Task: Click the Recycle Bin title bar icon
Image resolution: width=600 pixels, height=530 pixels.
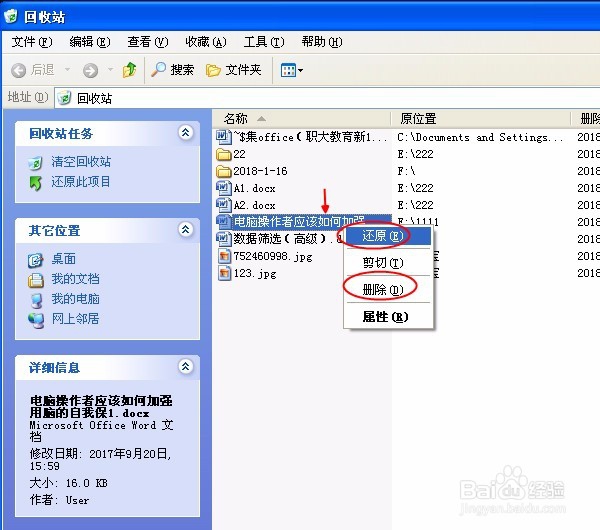Action: [x=11, y=16]
